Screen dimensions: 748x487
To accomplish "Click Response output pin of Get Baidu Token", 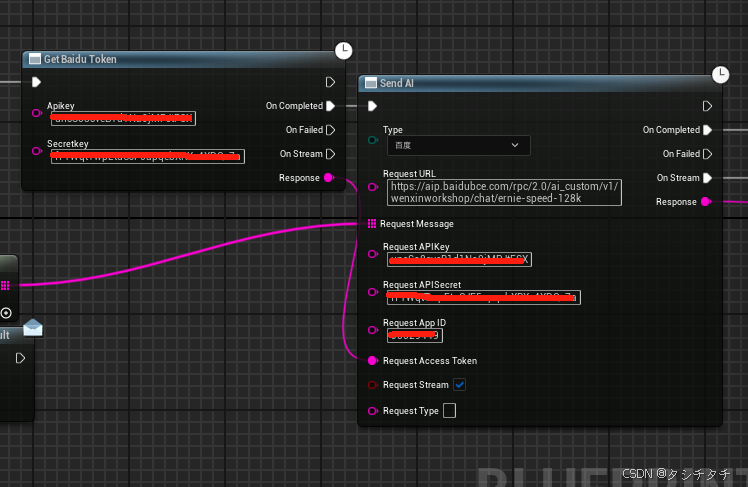I will [x=329, y=178].
